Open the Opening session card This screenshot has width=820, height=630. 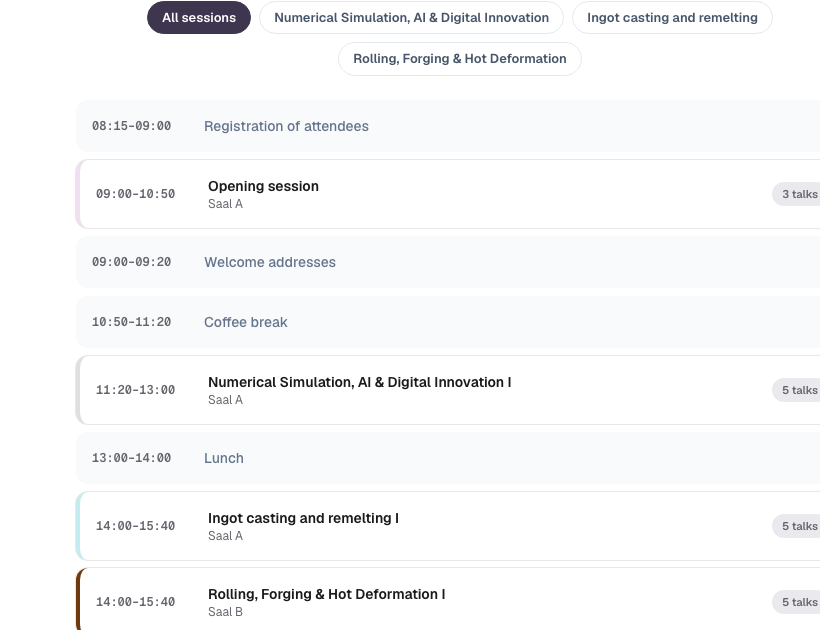point(448,194)
